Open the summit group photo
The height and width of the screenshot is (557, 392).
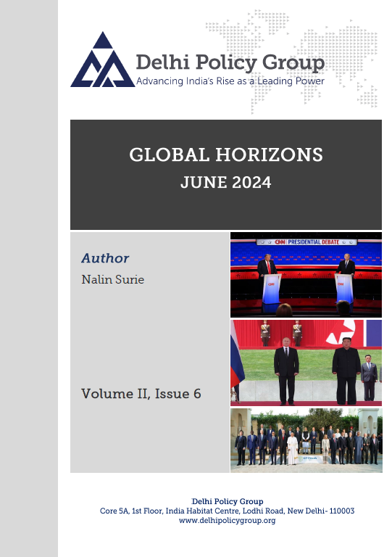tap(306, 440)
